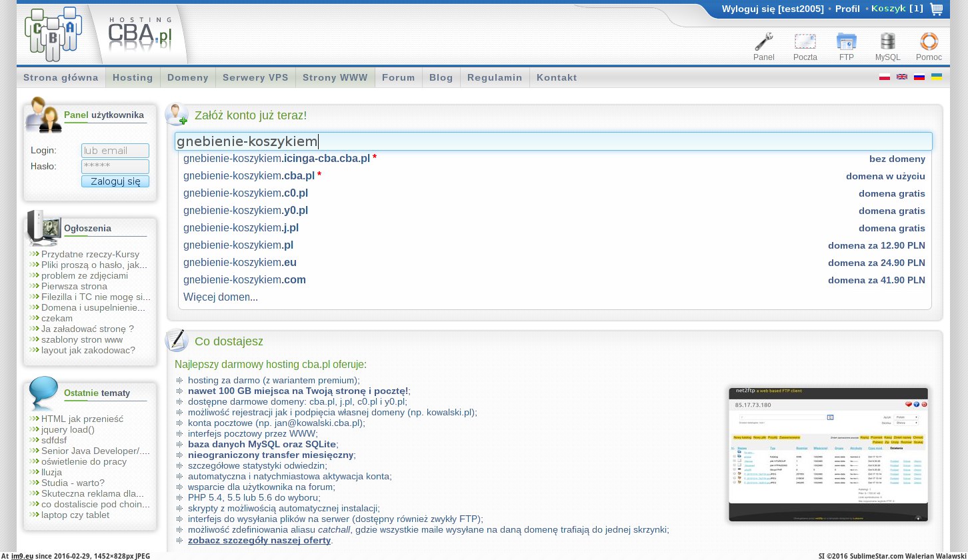Select gnebienie-koszykiem.c0.pl suggestion

(554, 193)
